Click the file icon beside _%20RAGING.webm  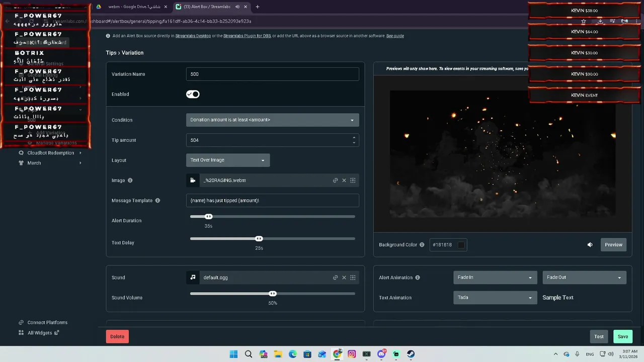pyautogui.click(x=193, y=180)
